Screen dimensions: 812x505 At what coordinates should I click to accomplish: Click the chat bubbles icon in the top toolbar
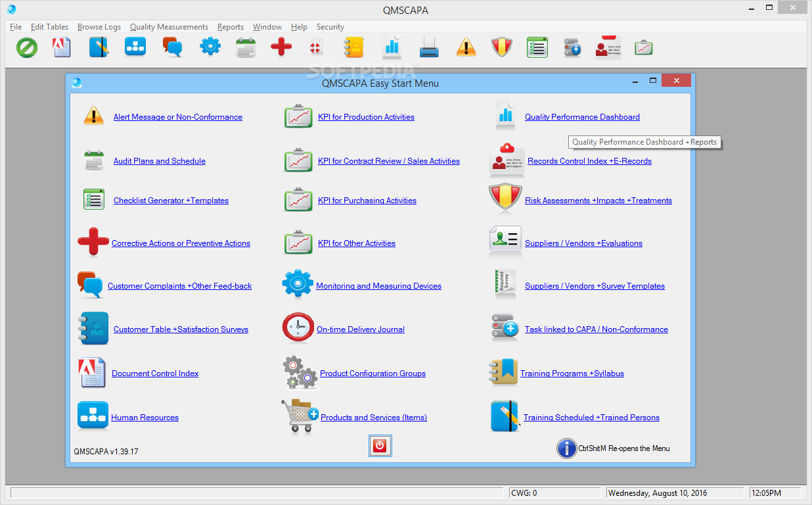pyautogui.click(x=172, y=47)
